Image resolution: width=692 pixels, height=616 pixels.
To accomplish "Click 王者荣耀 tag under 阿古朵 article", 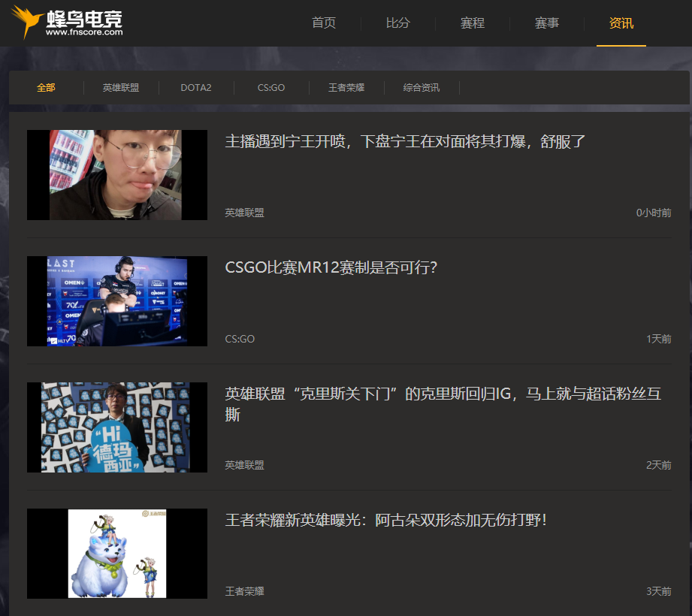I will click(x=244, y=591).
